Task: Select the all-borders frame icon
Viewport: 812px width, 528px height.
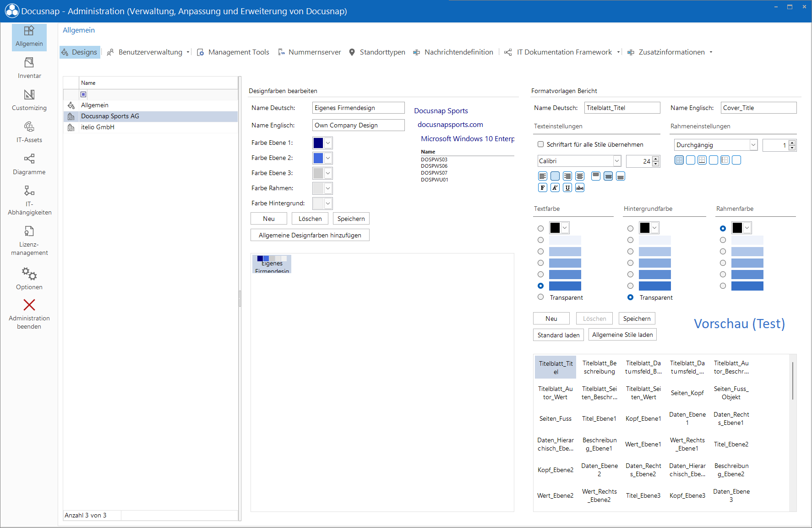Action: point(679,160)
